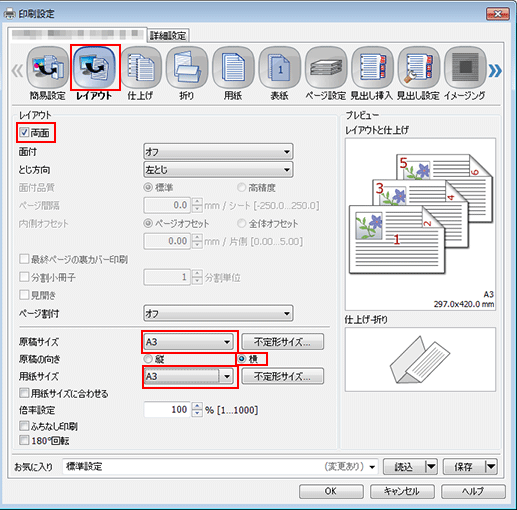Enable ふちなし印刷 checkbox
This screenshot has width=517, height=510.
pyautogui.click(x=24, y=426)
